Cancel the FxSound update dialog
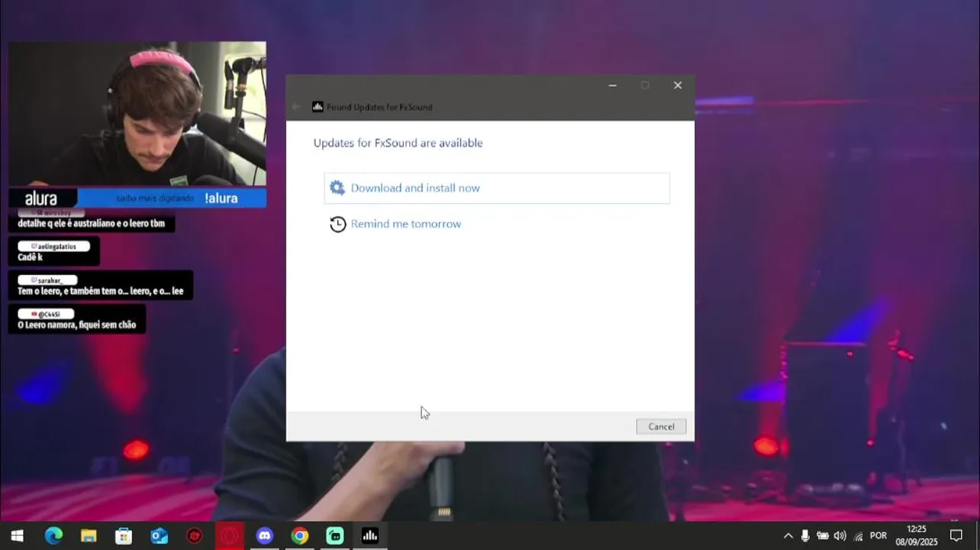This screenshot has height=550, width=980. click(661, 426)
